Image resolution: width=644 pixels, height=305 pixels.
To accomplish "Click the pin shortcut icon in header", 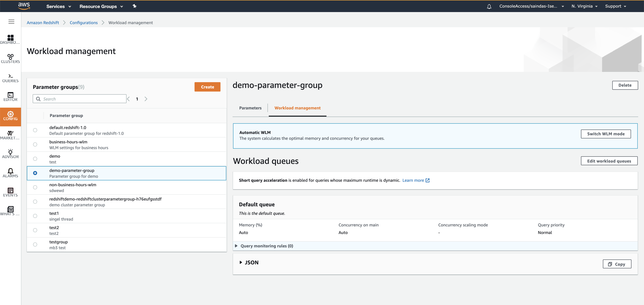I will 134,6.
